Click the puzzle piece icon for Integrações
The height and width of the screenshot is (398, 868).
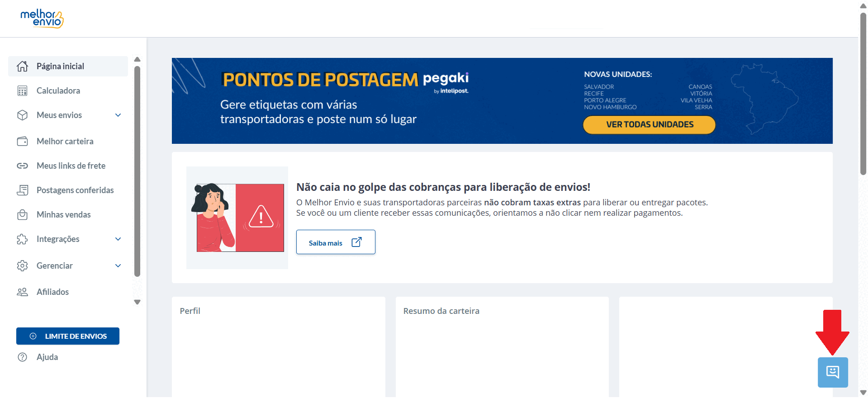22,239
